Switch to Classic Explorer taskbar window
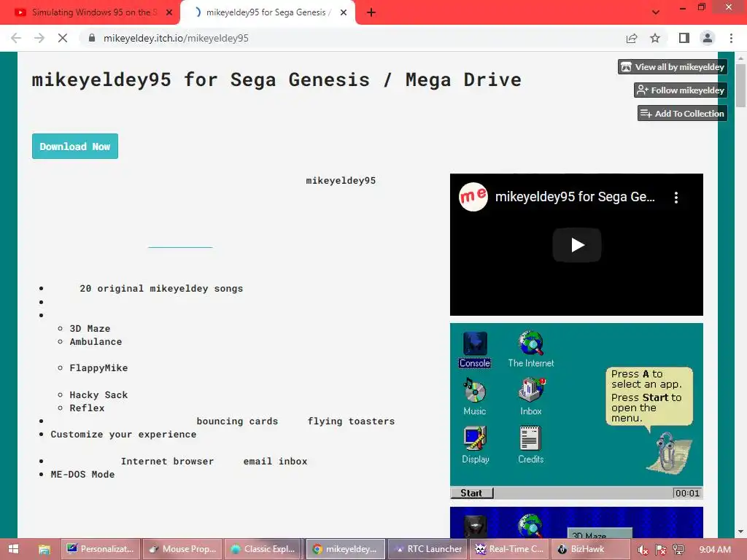747x560 pixels. 263,549
